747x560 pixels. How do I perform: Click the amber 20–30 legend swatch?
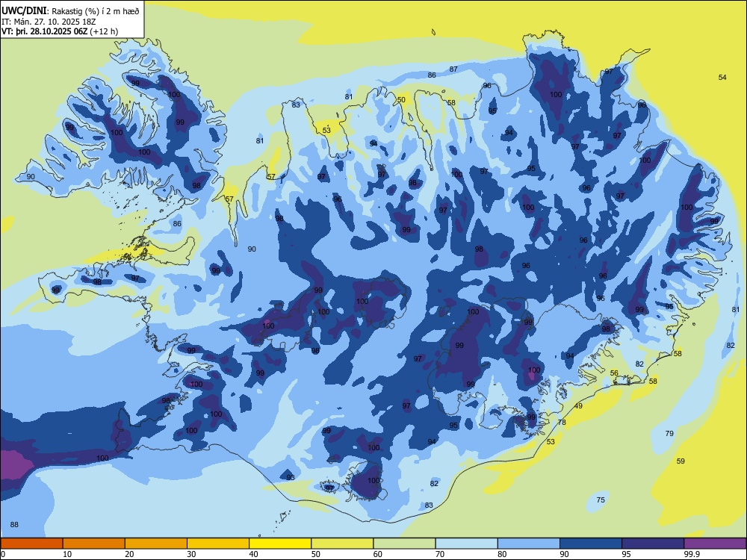pyautogui.click(x=156, y=544)
